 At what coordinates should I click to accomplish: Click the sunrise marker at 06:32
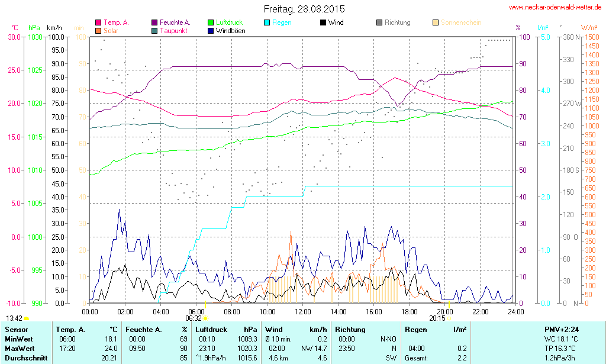coord(205,318)
